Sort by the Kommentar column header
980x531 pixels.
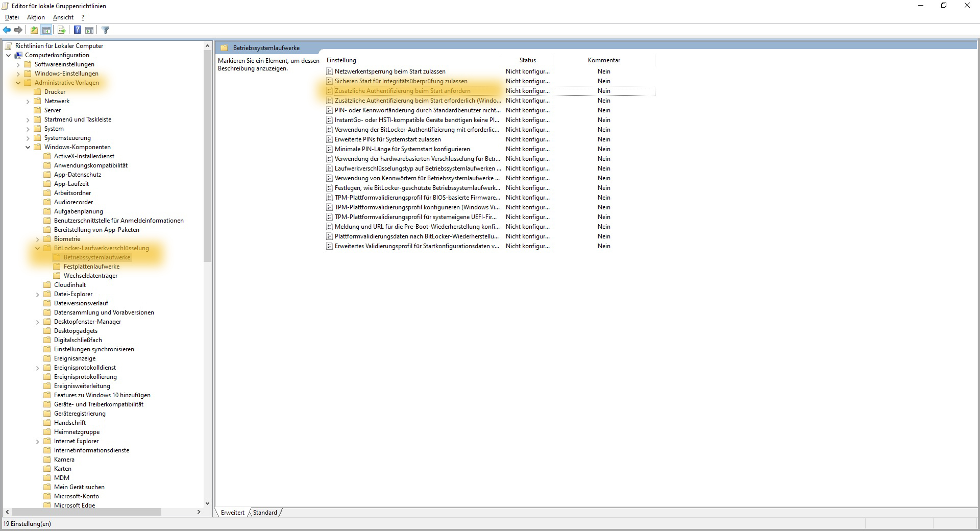[604, 60]
